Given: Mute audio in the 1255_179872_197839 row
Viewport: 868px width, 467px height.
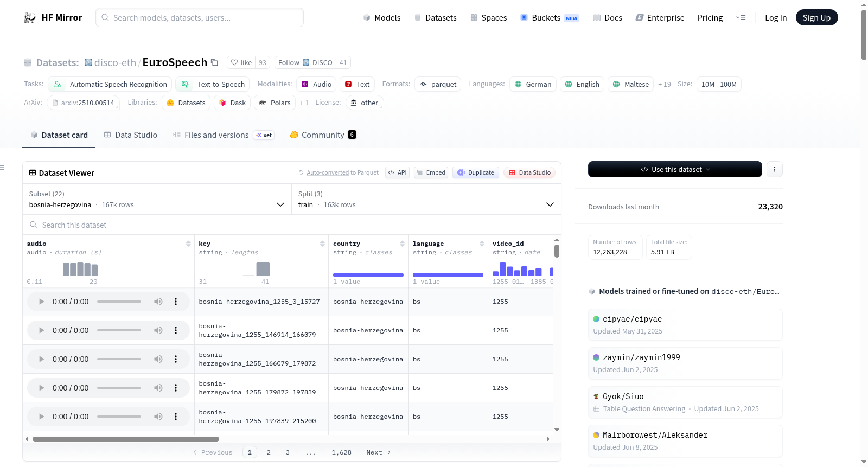Looking at the screenshot, I should pos(158,388).
